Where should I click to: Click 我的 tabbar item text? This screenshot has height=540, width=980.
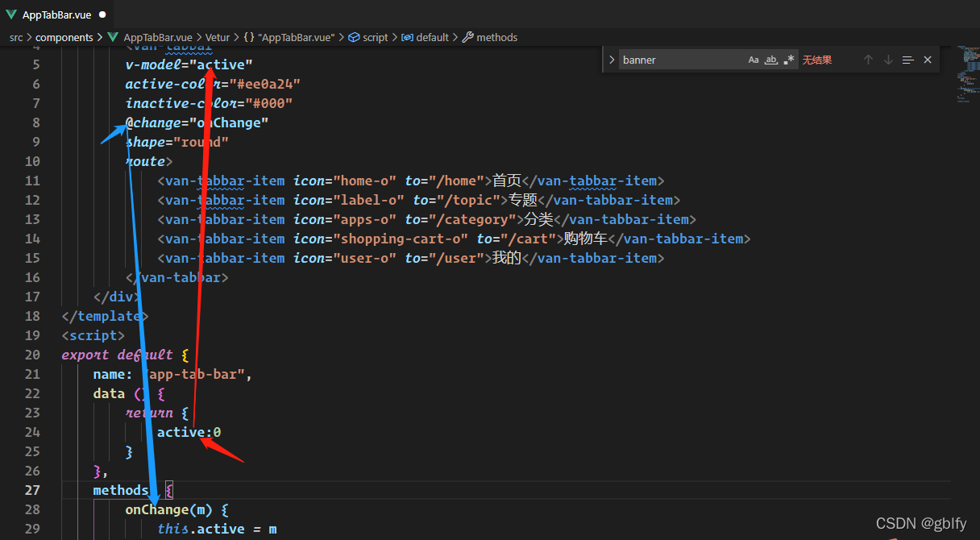(x=507, y=258)
